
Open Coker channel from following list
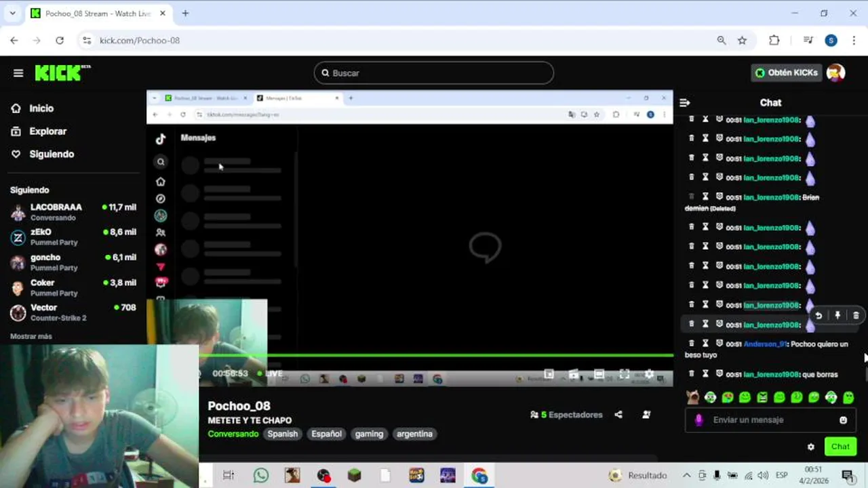coord(73,287)
